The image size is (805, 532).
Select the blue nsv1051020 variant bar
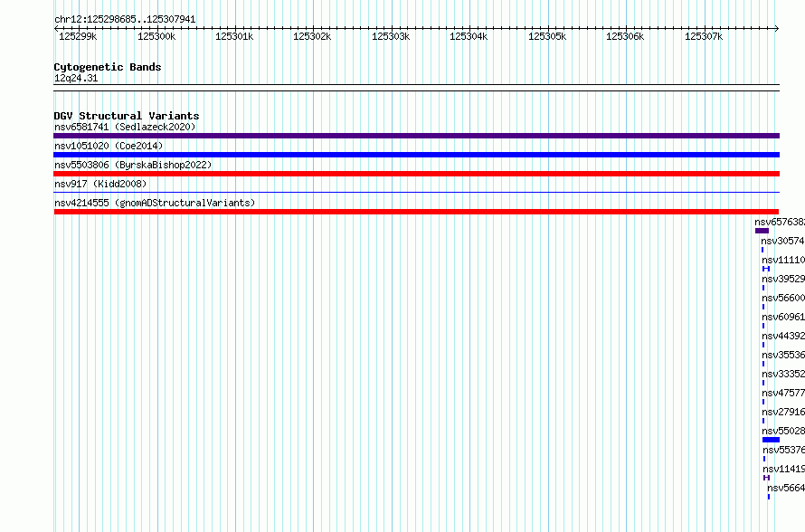416,155
